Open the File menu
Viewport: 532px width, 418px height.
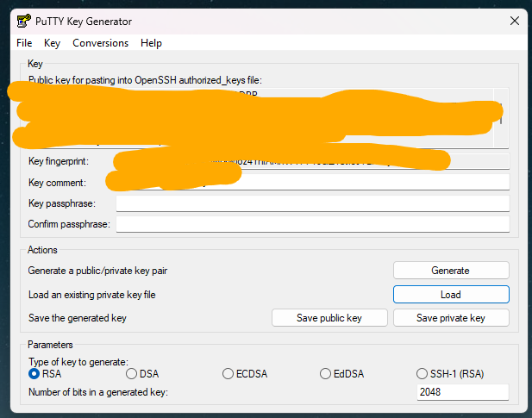point(24,43)
